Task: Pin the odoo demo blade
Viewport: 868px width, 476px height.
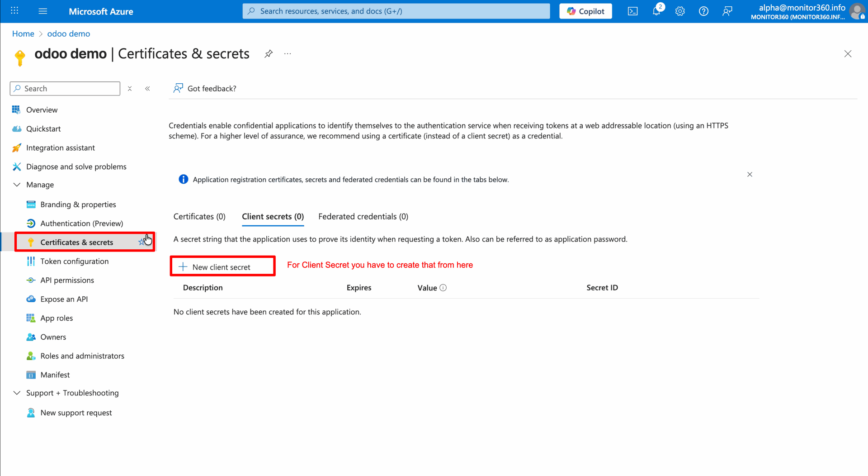Action: [x=269, y=54]
